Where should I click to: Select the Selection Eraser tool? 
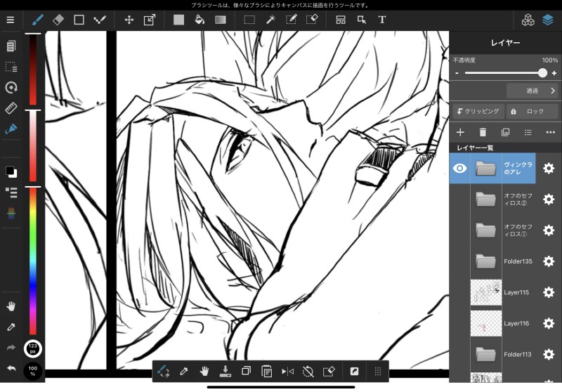[312, 20]
